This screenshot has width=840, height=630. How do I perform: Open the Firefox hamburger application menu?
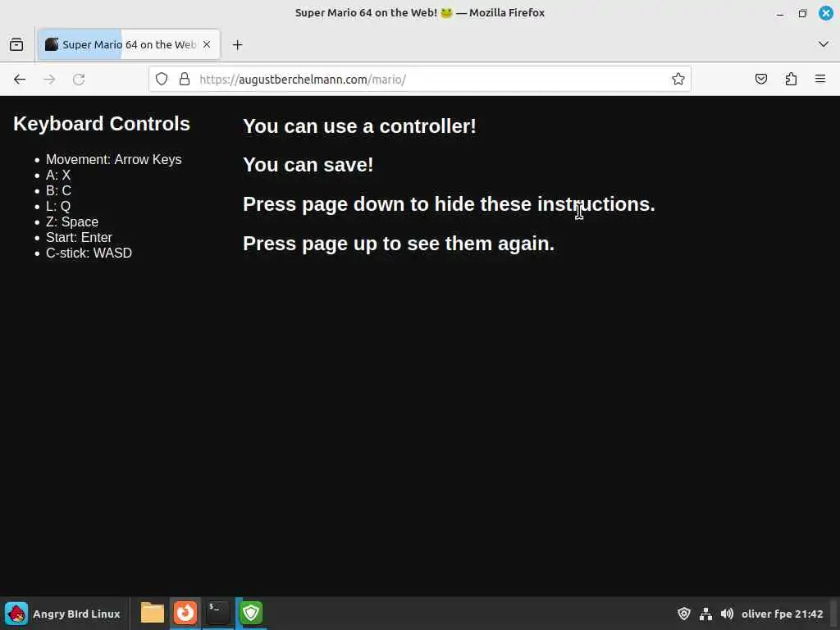(x=820, y=80)
